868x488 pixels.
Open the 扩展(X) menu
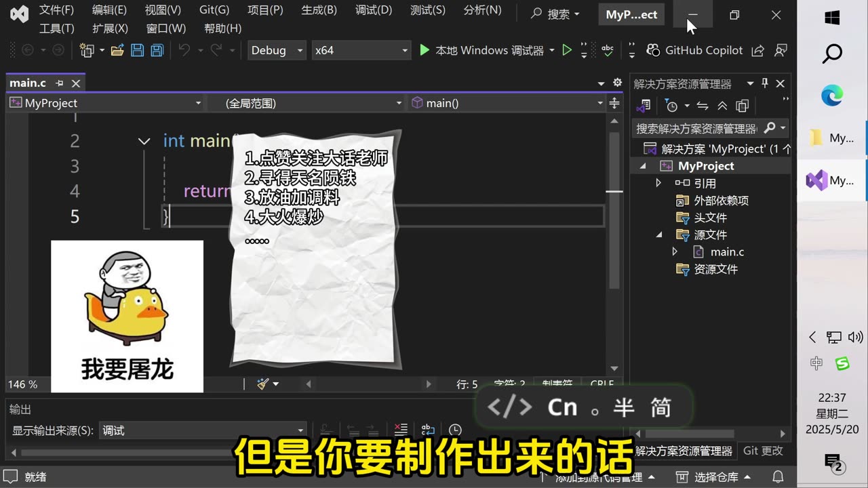click(110, 28)
